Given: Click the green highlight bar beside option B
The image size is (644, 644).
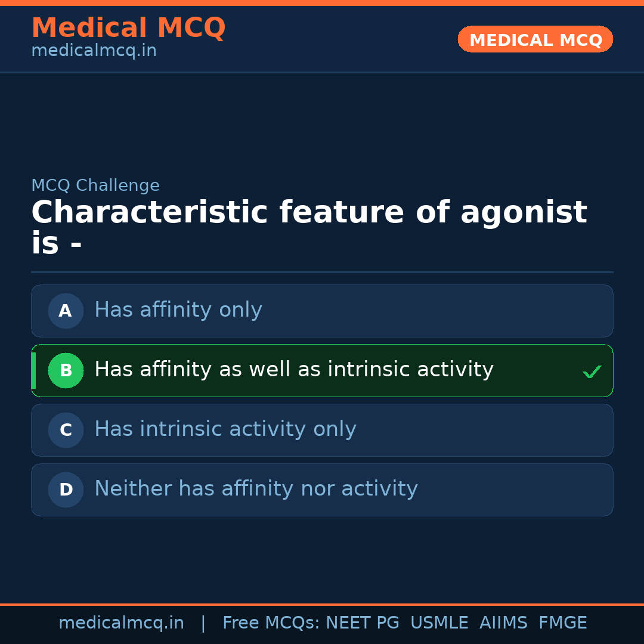Looking at the screenshot, I should coord(33,370).
